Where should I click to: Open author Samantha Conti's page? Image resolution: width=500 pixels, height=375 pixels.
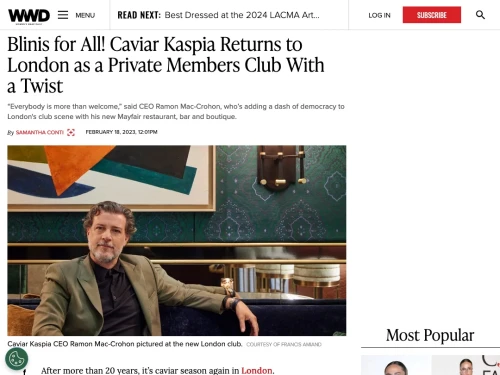(x=40, y=132)
